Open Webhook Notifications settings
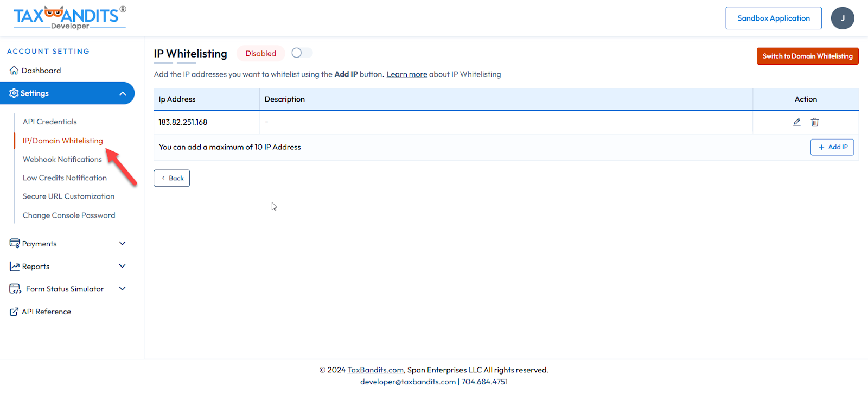Screen dimensions: 868x393 [x=62, y=159]
